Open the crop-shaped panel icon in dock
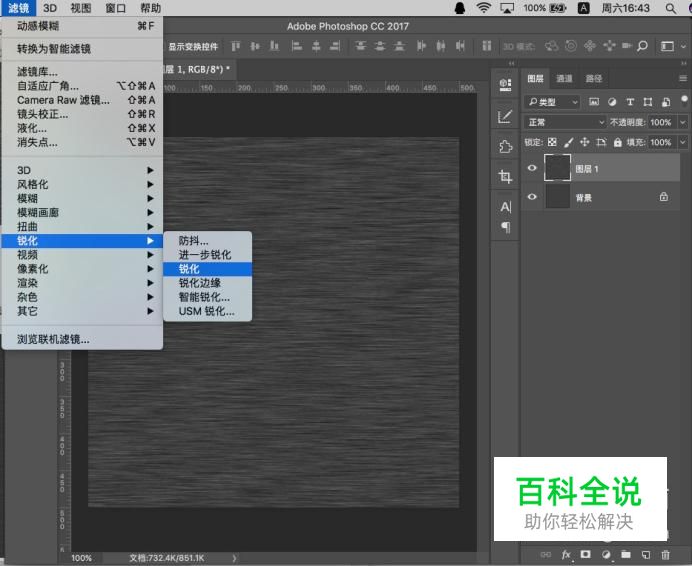 505,176
